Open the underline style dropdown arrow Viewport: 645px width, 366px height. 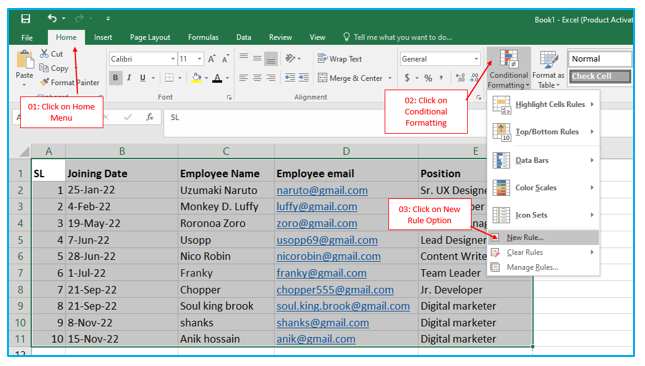tap(153, 78)
